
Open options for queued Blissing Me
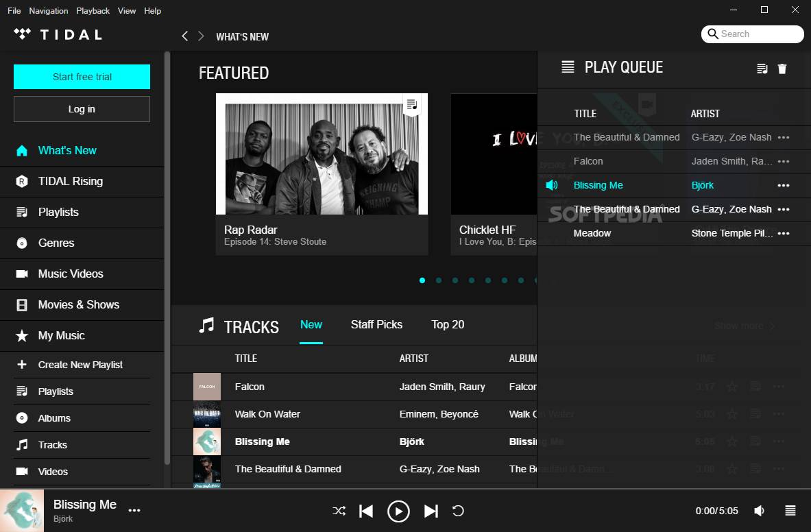pyautogui.click(x=784, y=185)
